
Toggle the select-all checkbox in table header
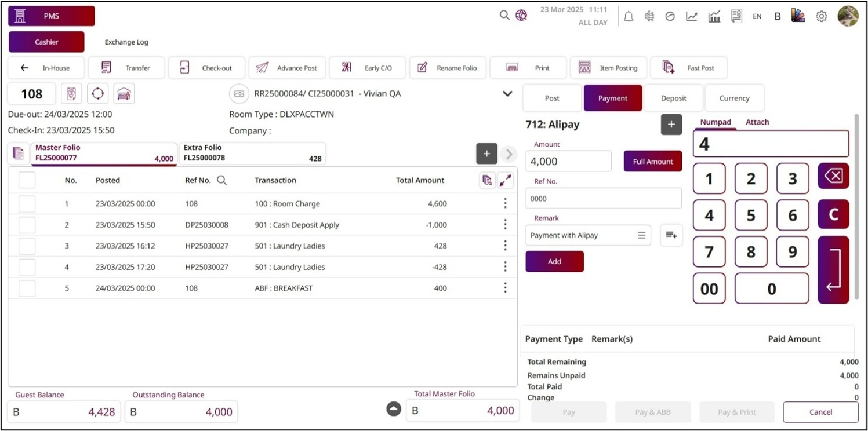(x=27, y=181)
